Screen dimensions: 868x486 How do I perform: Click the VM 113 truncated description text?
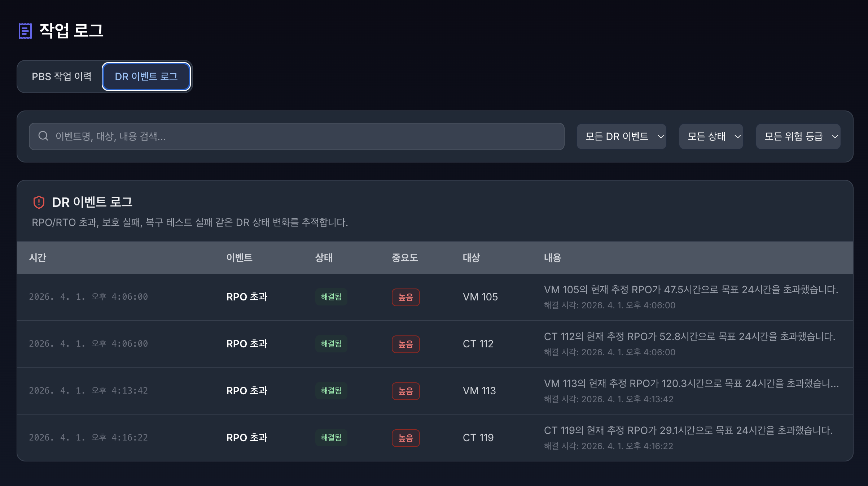tap(691, 383)
